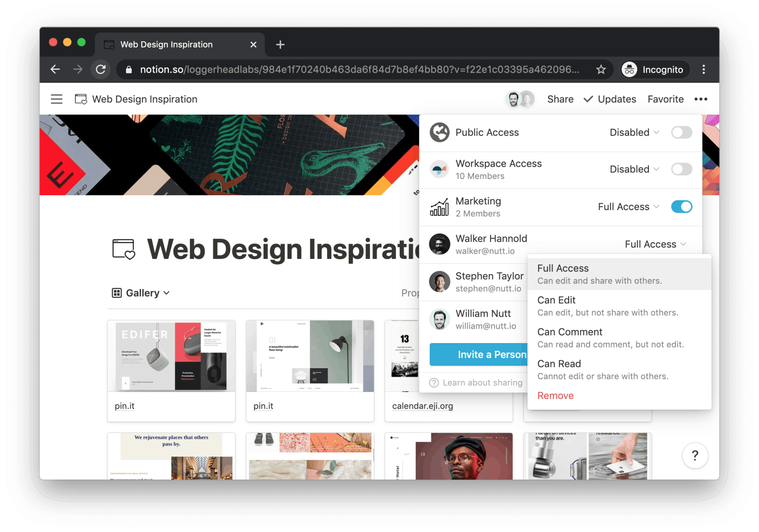Viewport: 759px width, 532px height.
Task: Open the help question mark button
Action: point(695,455)
